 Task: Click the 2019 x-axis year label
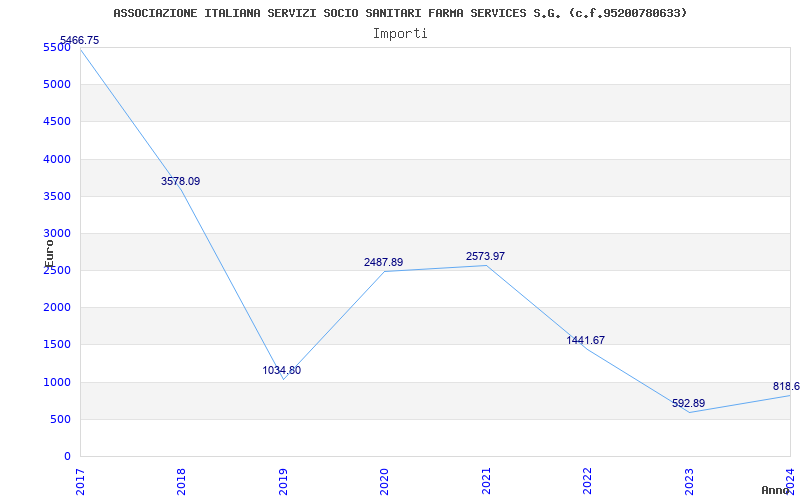coord(283,481)
